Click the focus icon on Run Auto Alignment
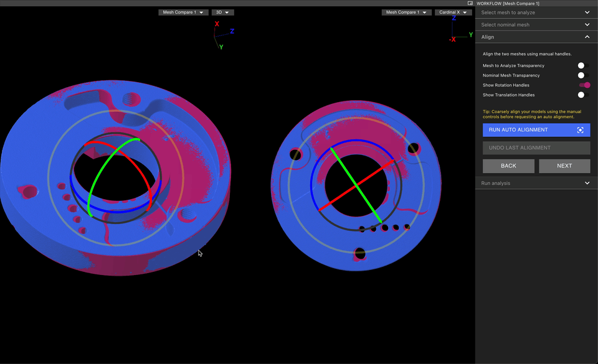The height and width of the screenshot is (364, 598). [580, 130]
